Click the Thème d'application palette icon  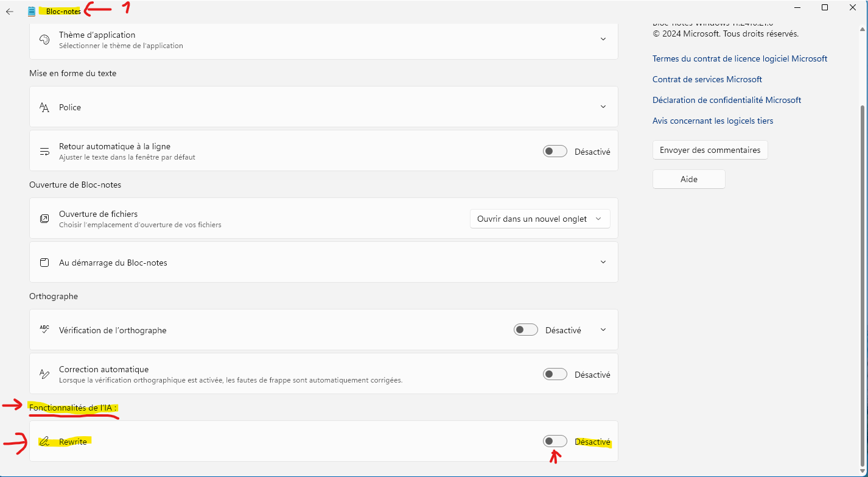(44, 40)
